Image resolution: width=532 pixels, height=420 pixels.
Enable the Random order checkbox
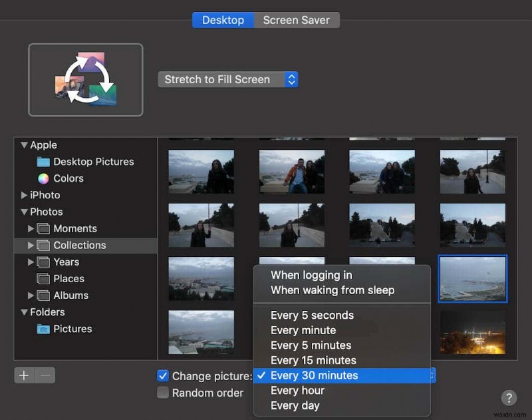[163, 393]
